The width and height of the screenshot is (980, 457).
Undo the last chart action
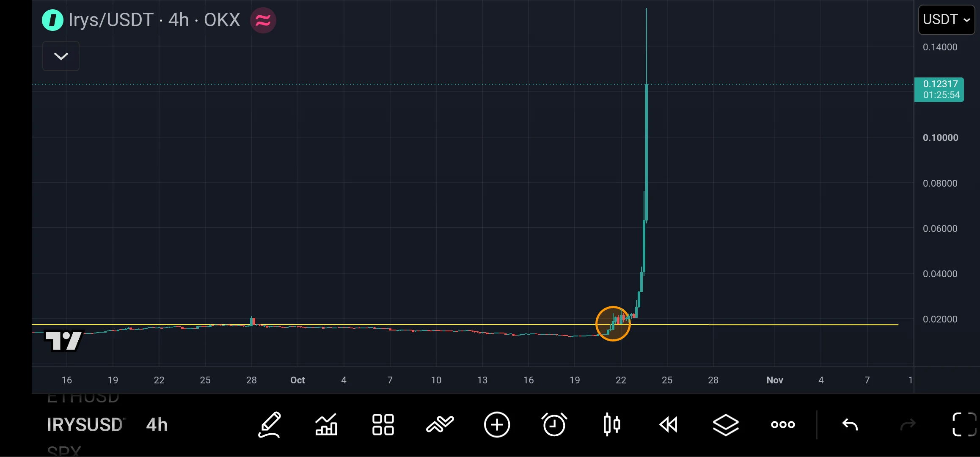click(850, 424)
